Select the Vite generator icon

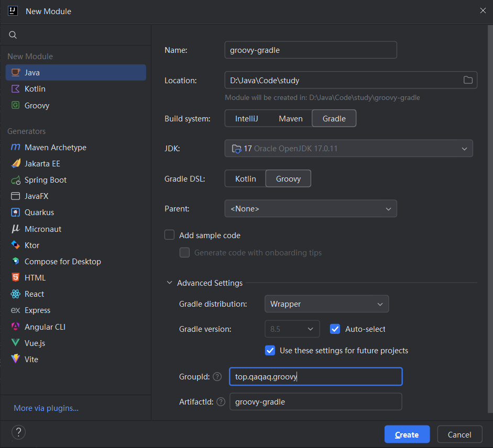[15, 359]
